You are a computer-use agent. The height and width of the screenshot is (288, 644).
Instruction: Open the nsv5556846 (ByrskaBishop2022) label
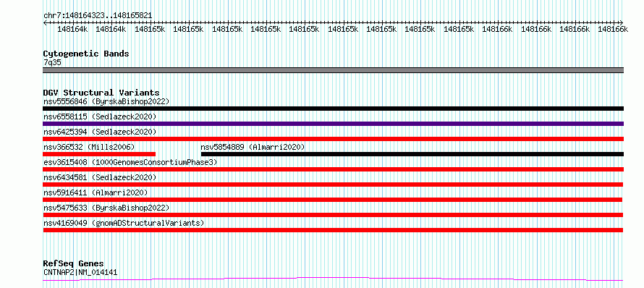[106, 101]
